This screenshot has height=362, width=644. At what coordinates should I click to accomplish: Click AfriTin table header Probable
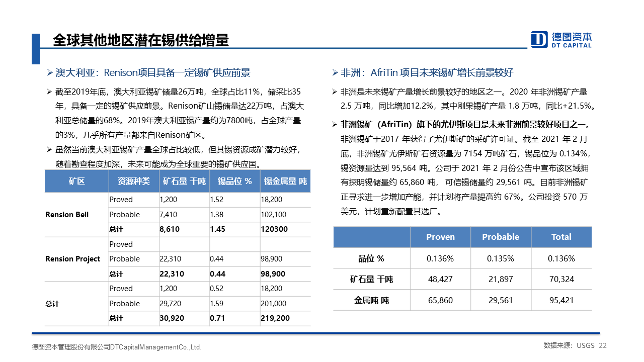pos(501,237)
